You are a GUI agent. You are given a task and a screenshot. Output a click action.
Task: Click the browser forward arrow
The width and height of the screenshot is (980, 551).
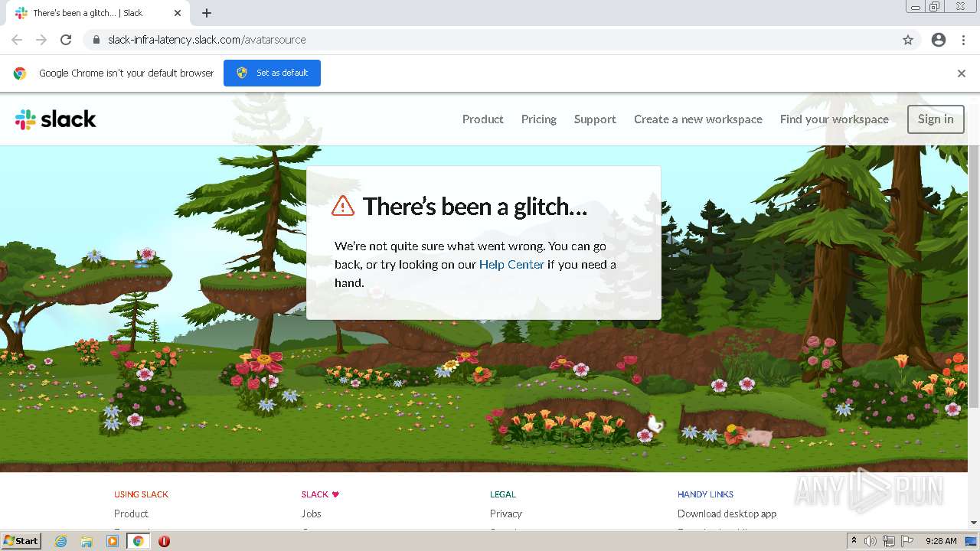(41, 40)
